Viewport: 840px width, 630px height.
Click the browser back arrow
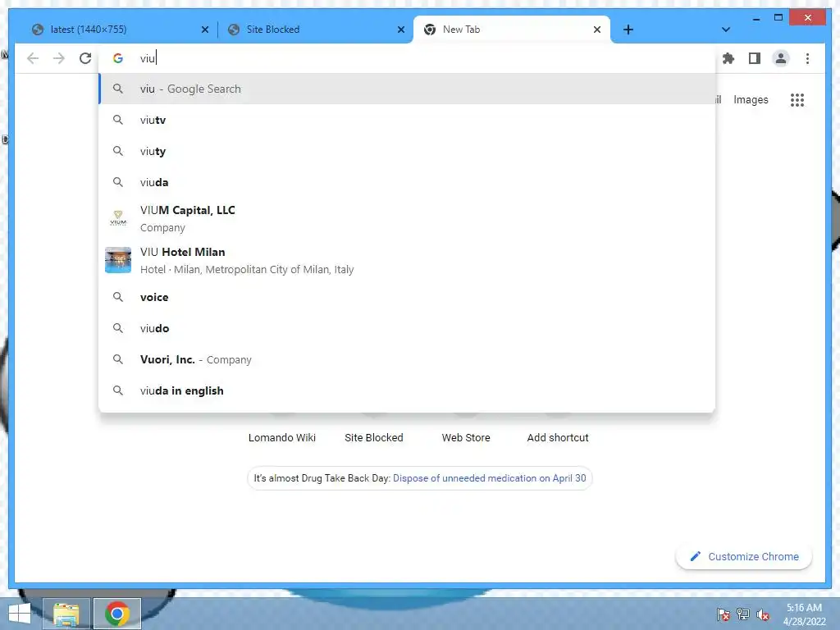point(33,58)
